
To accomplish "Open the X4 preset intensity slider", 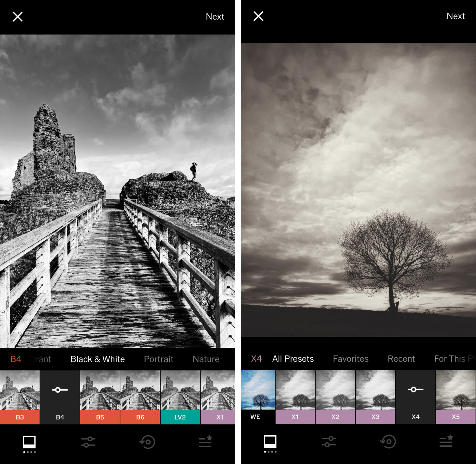I will pos(415,390).
